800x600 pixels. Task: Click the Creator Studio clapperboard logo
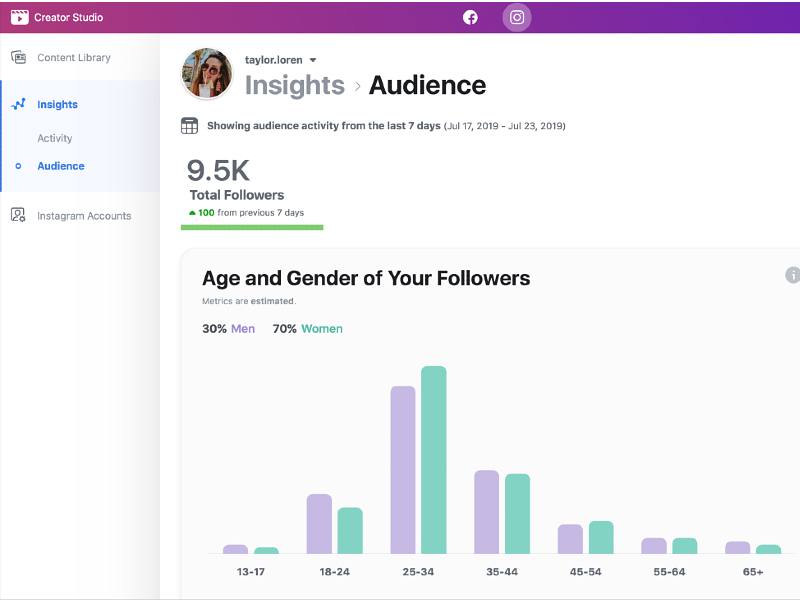click(20, 17)
